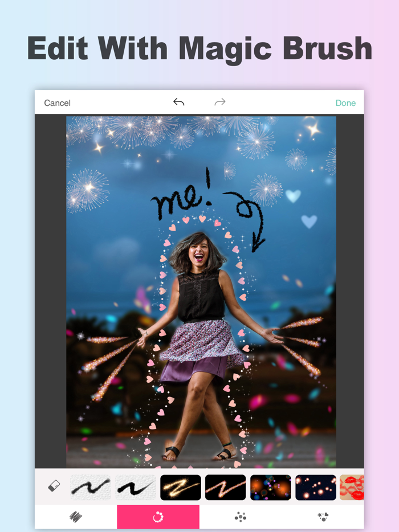
Task: Select the eraser tool
Action: tap(54, 486)
